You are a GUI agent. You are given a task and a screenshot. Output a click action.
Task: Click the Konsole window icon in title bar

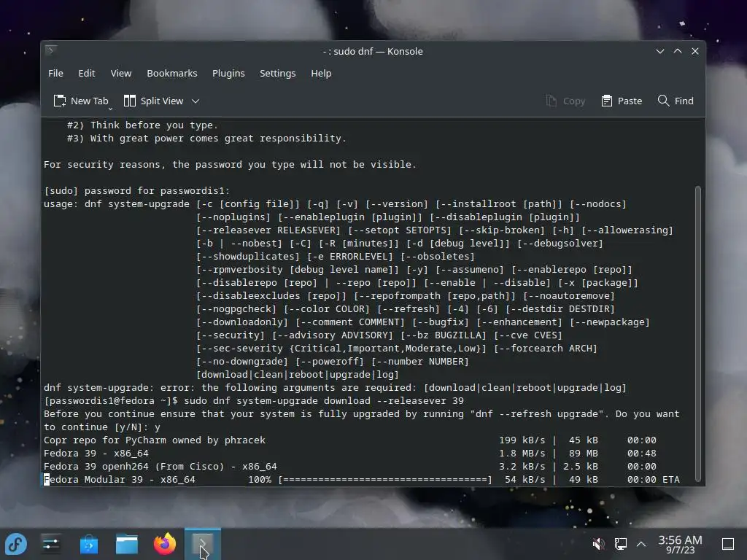click(x=51, y=50)
